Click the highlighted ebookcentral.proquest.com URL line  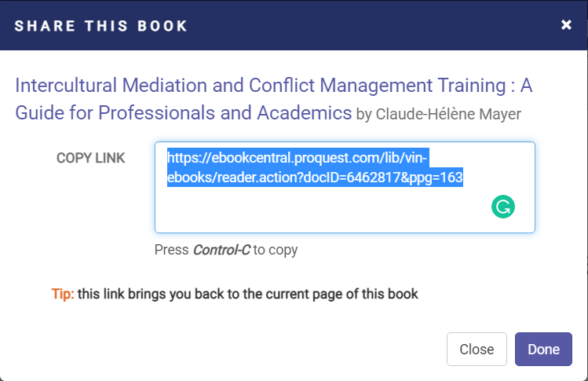298,156
